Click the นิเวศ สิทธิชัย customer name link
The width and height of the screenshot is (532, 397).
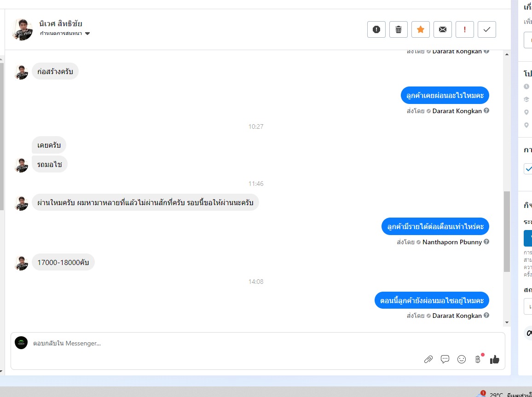tap(61, 24)
